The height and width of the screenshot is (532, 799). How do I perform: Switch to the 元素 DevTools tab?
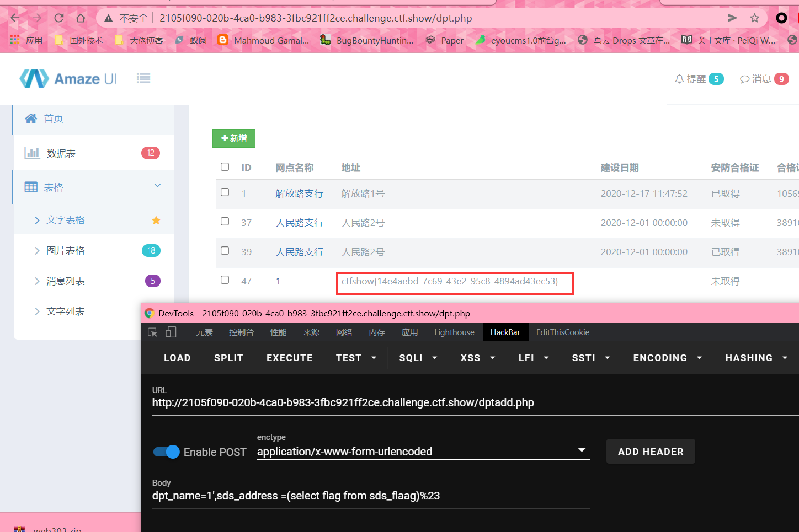204,332
